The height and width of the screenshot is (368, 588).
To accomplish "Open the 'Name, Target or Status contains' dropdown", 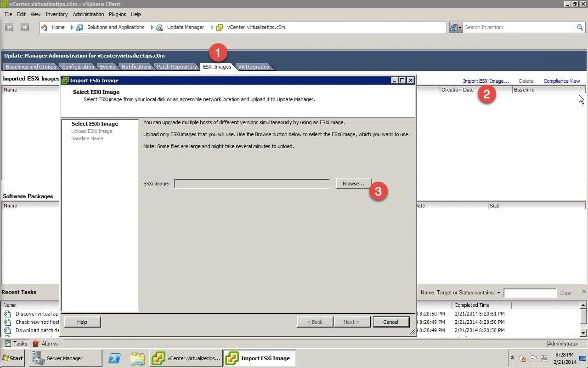I will [498, 293].
